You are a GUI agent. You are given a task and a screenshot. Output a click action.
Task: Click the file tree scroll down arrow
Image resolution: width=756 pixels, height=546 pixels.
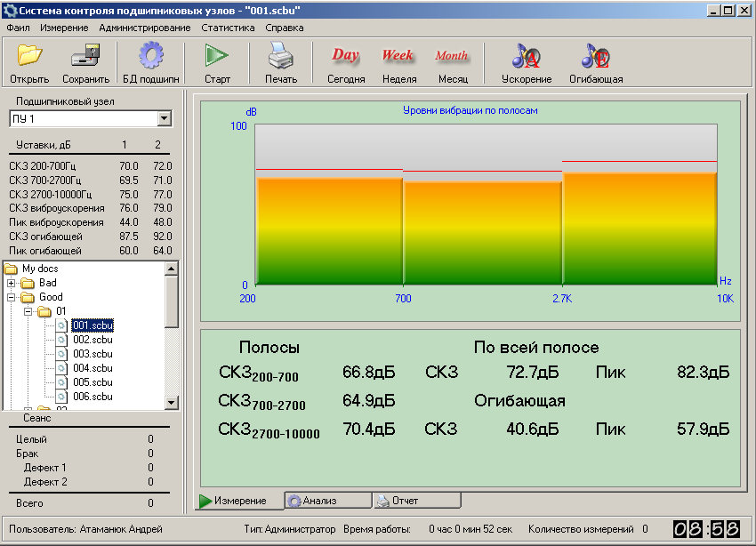[x=172, y=403]
